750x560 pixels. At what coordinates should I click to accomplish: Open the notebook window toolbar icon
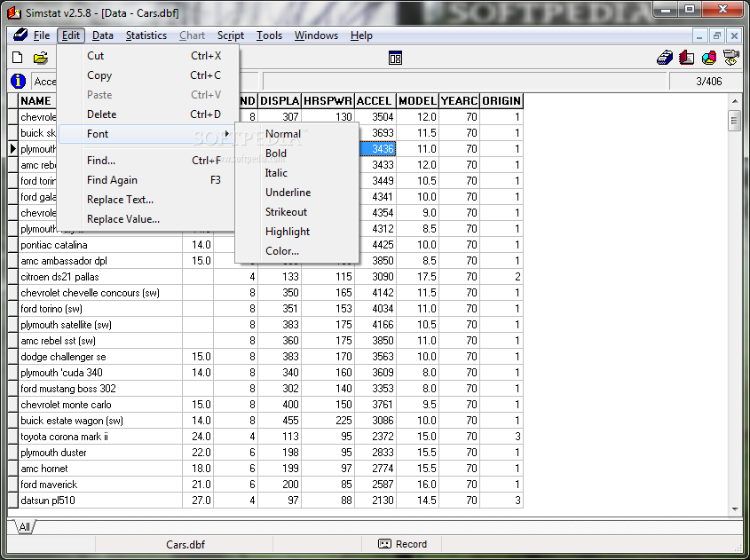pyautogui.click(x=687, y=58)
